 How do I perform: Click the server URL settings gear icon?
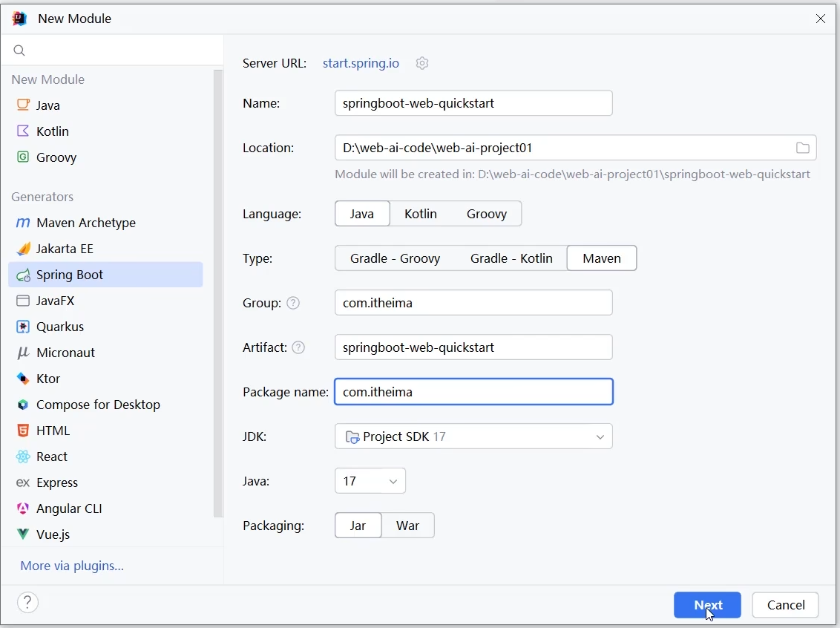pos(422,63)
